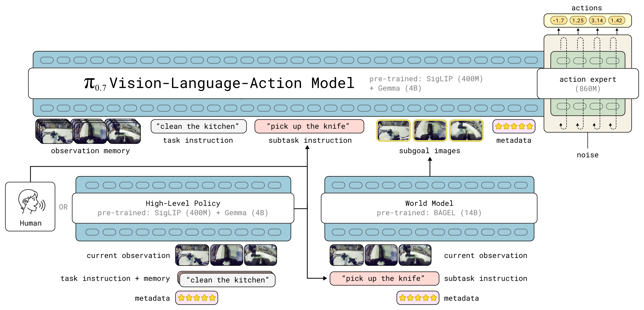The height and width of the screenshot is (310, 644).
Task: Click the "pick up the knife" box under World Model
Action: (x=384, y=278)
